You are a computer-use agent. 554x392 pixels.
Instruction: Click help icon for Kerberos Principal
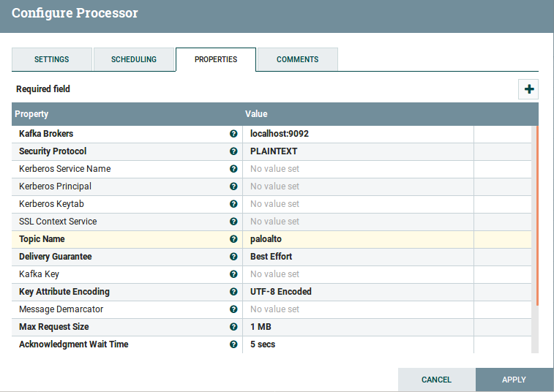(x=233, y=186)
